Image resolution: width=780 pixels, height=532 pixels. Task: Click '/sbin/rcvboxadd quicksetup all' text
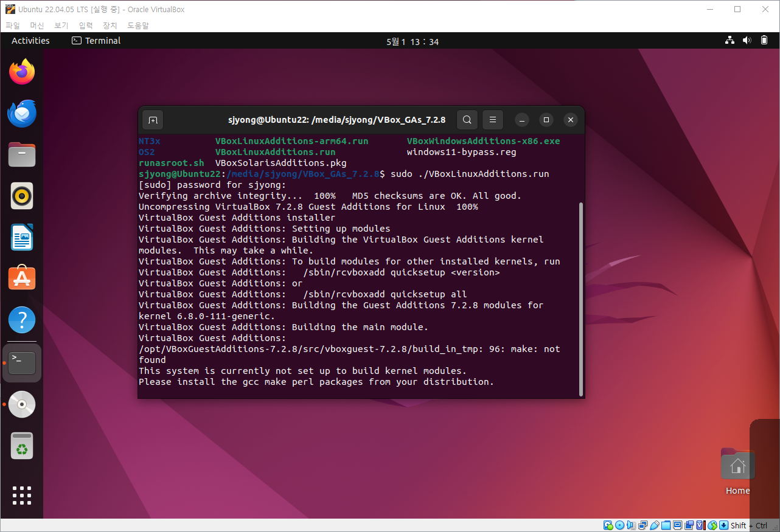coord(385,294)
